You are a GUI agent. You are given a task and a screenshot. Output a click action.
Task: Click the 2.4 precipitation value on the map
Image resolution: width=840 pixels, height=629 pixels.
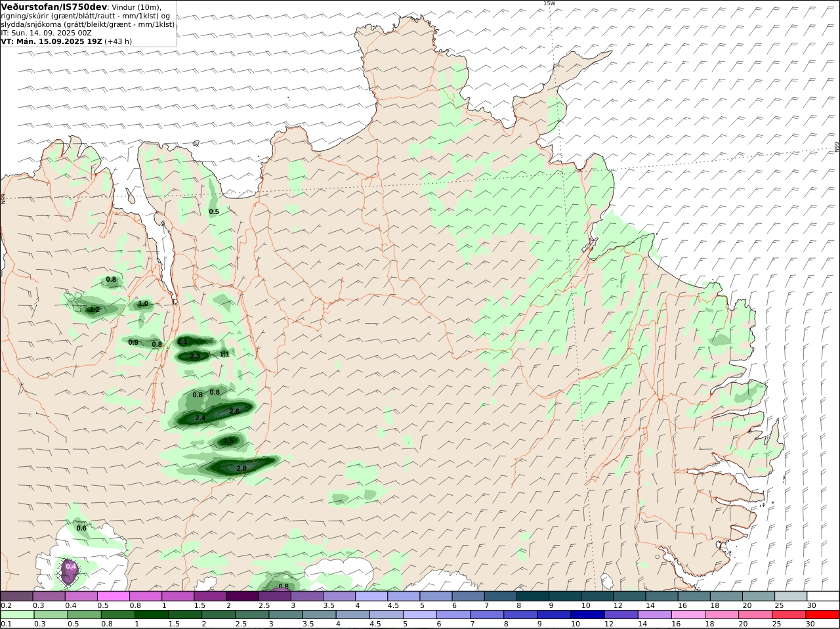pyautogui.click(x=200, y=418)
